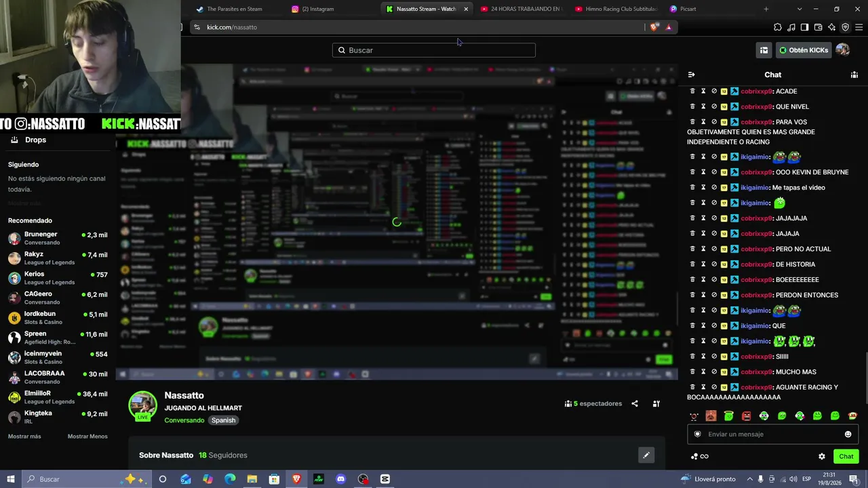Click the chat identity badge icon in message box
This screenshot has height=488, width=868.
click(698, 434)
